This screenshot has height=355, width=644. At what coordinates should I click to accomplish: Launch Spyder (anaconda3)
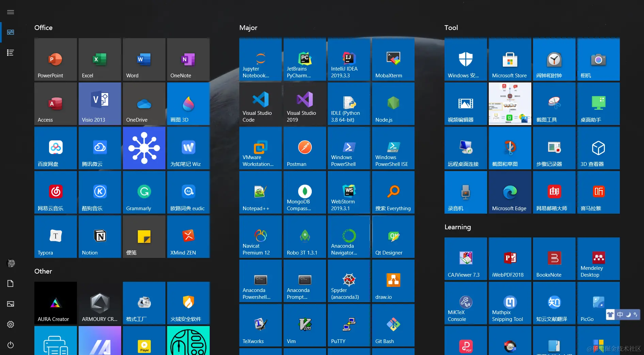click(349, 281)
